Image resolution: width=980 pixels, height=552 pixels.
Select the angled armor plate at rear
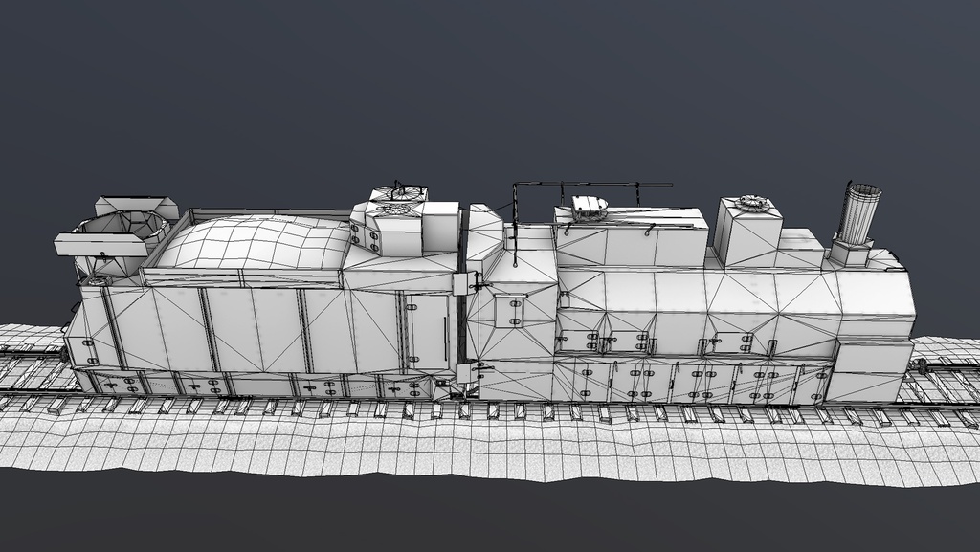pyautogui.click(x=895, y=316)
